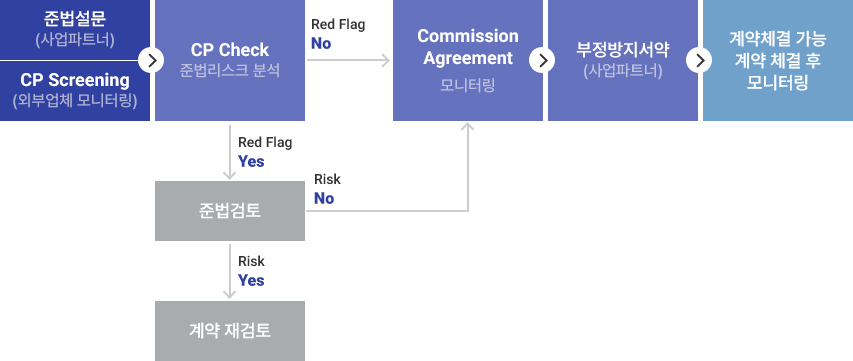Screen dimensions: 853x361
Task: Select the CP Screening box
Action: pos(75,91)
